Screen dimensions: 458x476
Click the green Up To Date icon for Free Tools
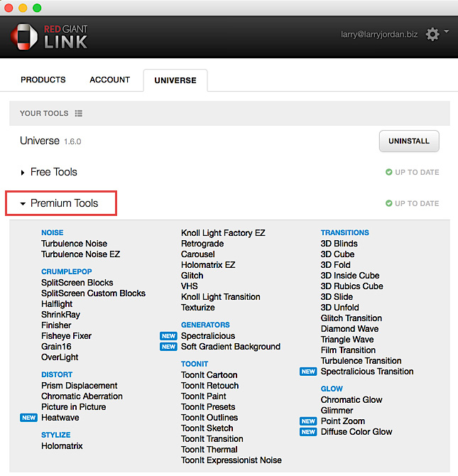389,172
